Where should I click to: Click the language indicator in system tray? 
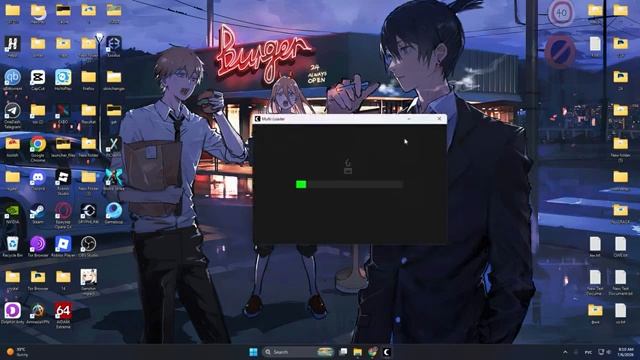pyautogui.click(x=588, y=352)
